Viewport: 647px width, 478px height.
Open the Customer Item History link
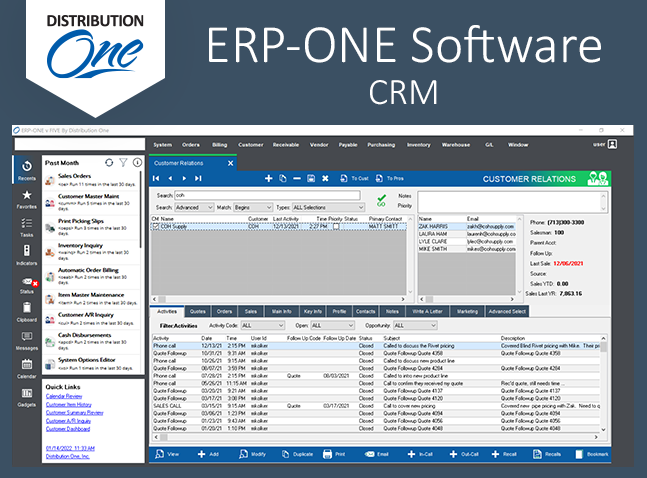coord(68,405)
